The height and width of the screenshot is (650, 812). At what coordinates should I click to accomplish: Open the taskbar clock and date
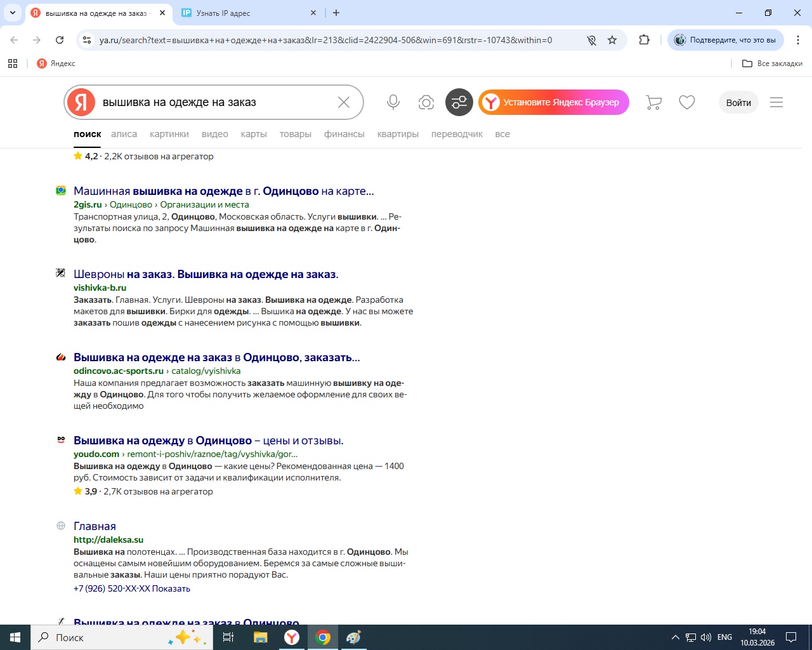click(x=757, y=637)
